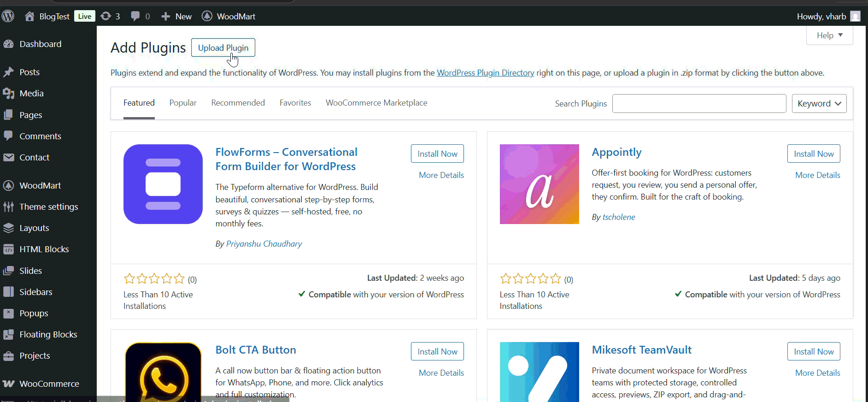Click the Dashboard gauge icon in sidebar
This screenshot has width=868, height=402.
[x=8, y=44]
